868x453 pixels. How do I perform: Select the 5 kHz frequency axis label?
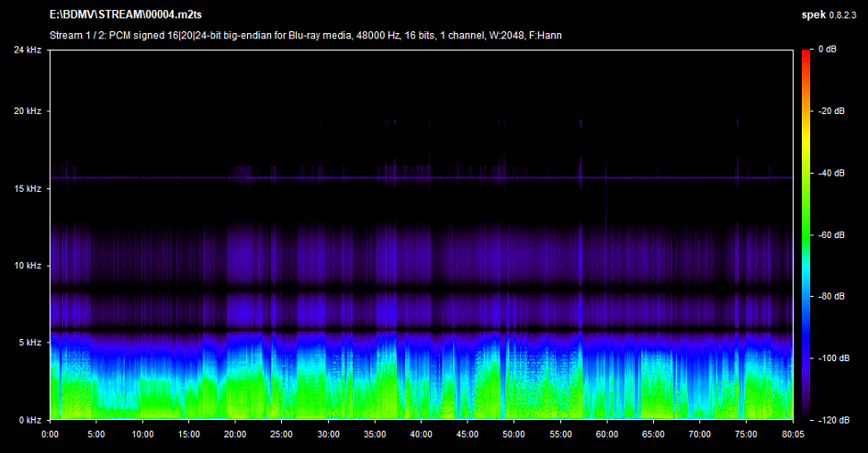(28, 342)
